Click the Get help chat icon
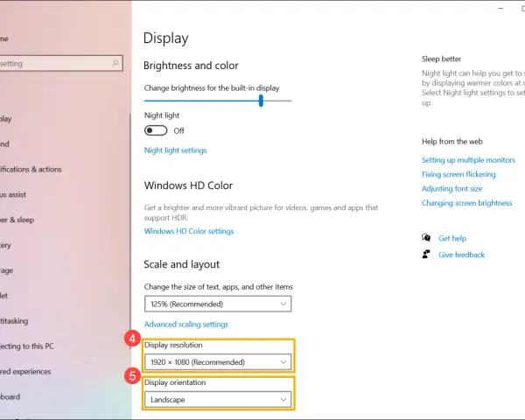 [426, 238]
